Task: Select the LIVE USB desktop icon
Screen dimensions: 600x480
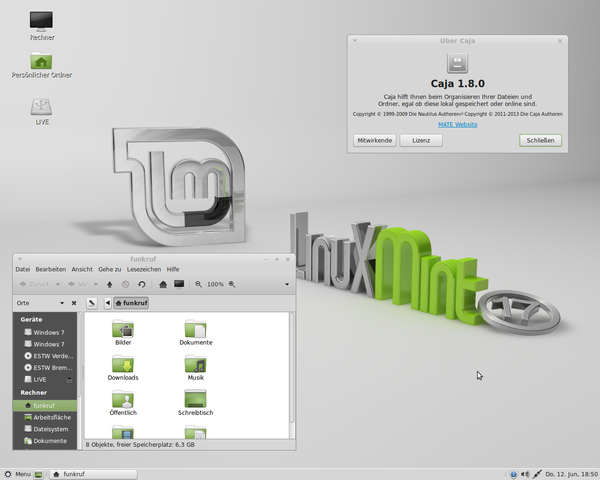Action: [42, 112]
